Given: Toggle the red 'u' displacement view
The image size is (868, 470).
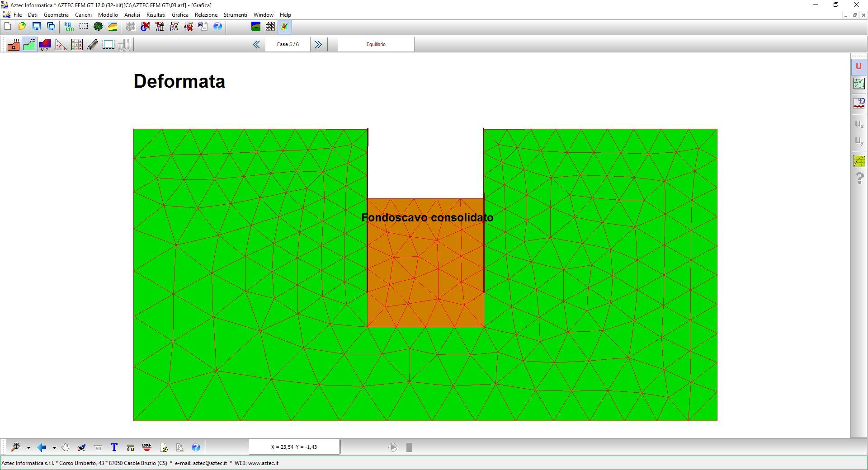Looking at the screenshot, I should click(859, 66).
